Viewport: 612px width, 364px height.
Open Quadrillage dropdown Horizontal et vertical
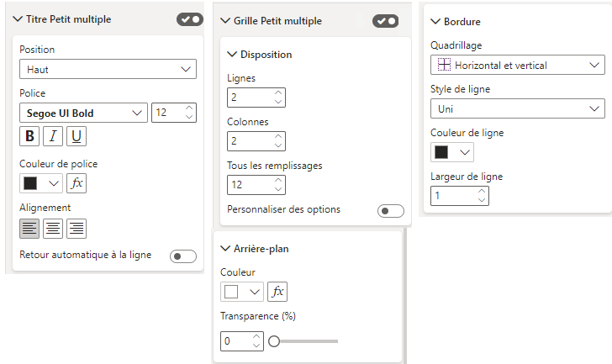pos(518,65)
